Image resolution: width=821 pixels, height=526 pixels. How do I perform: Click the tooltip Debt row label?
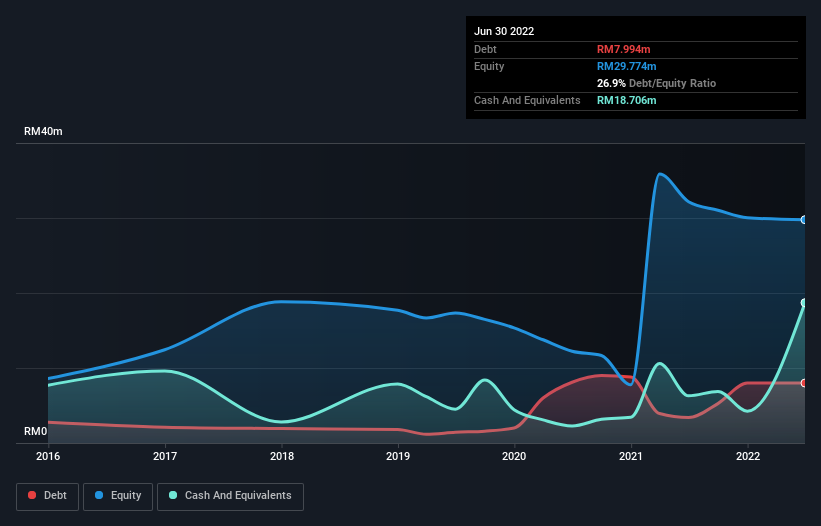[x=485, y=49]
